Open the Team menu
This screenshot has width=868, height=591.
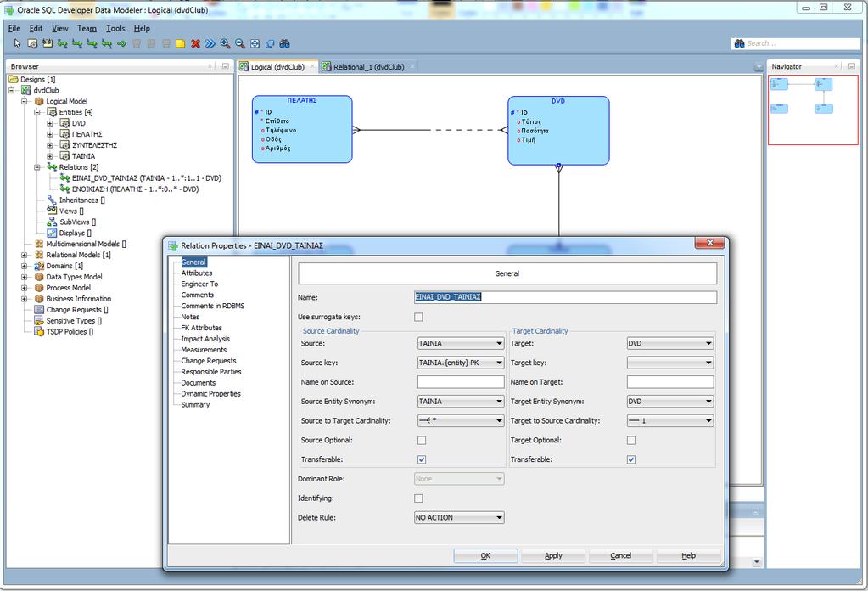(87, 28)
